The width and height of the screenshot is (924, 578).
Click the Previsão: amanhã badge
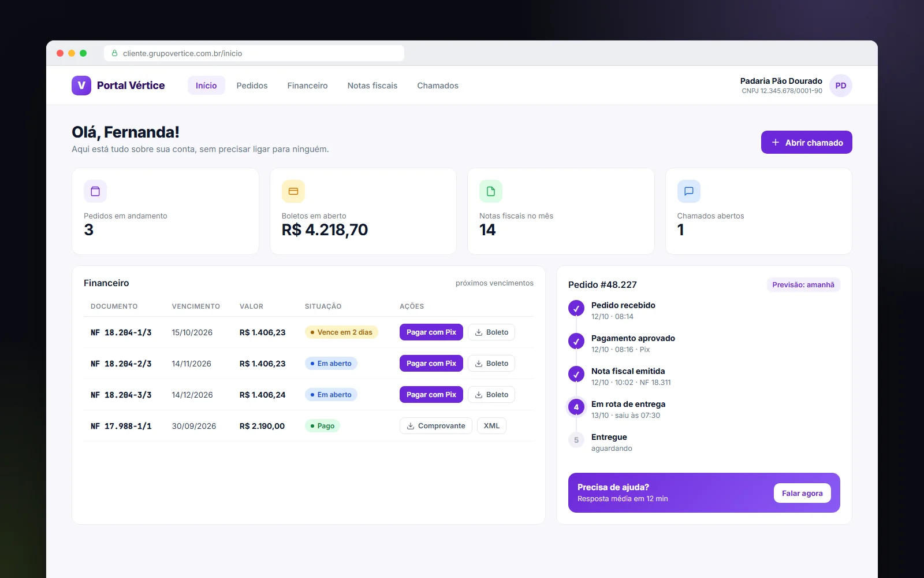pos(803,285)
